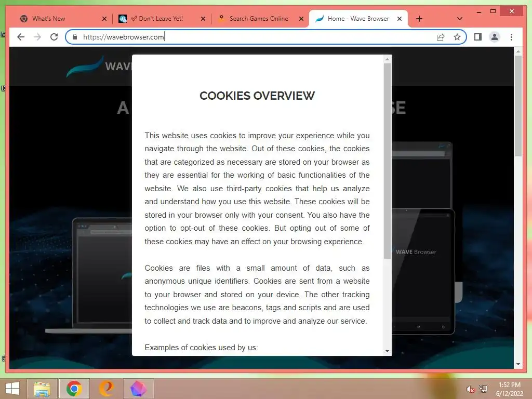Close the Don't Leave Yet! tab
This screenshot has width=532, height=399.
pos(203,19)
